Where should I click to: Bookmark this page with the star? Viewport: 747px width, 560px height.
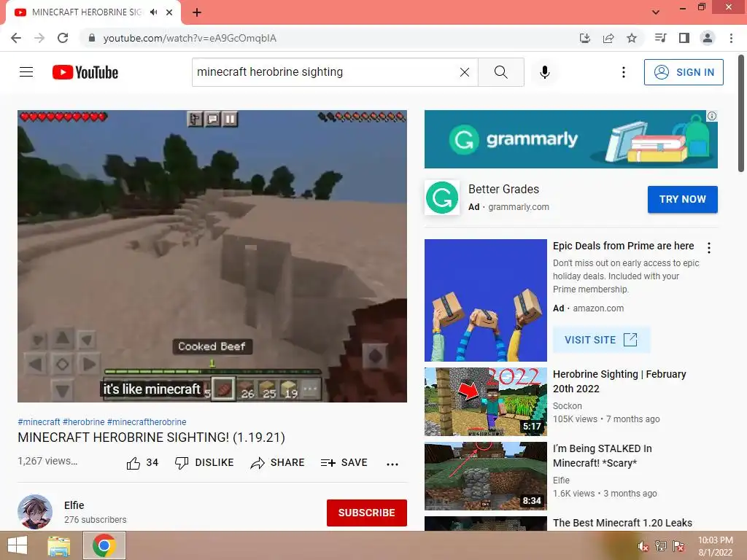(x=632, y=38)
